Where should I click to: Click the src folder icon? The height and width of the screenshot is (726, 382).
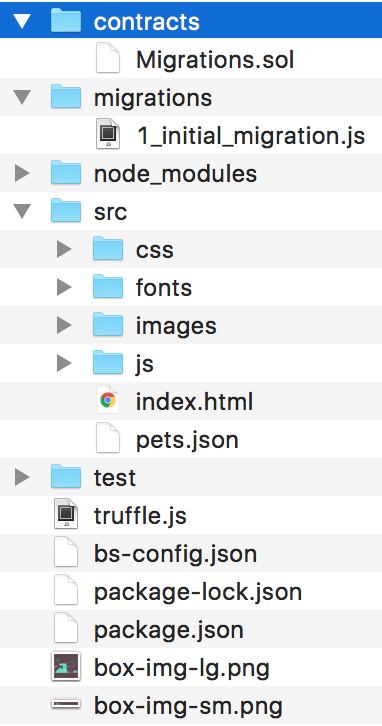(x=66, y=210)
